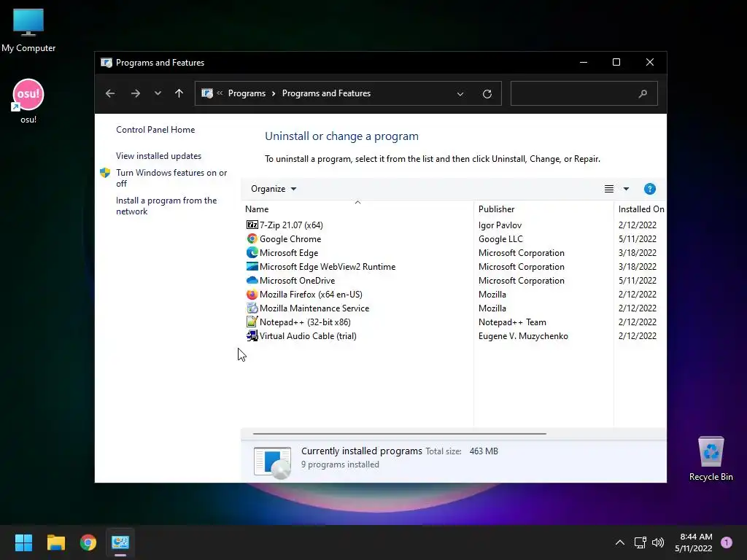747x560 pixels.
Task: Select the 7-Zip program icon
Action: [x=252, y=225]
